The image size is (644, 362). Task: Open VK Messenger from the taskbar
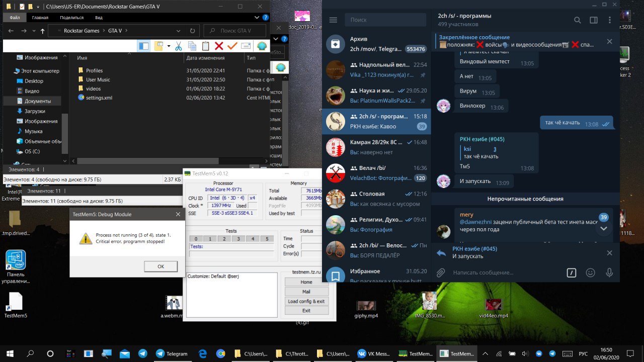pyautogui.click(x=373, y=353)
